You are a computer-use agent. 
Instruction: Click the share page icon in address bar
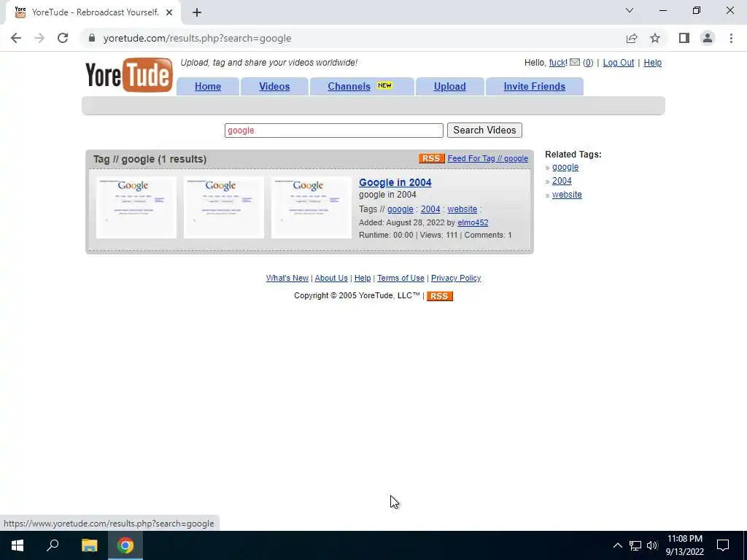[632, 38]
